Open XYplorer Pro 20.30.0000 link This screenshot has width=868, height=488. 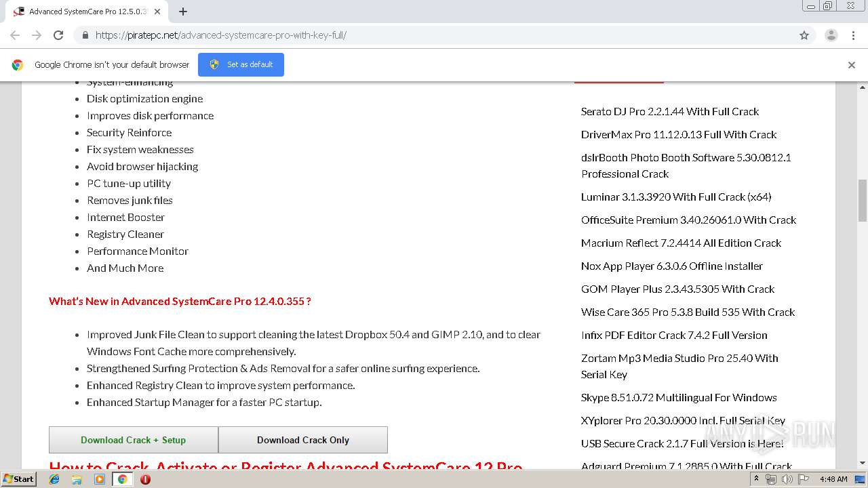[x=683, y=421]
